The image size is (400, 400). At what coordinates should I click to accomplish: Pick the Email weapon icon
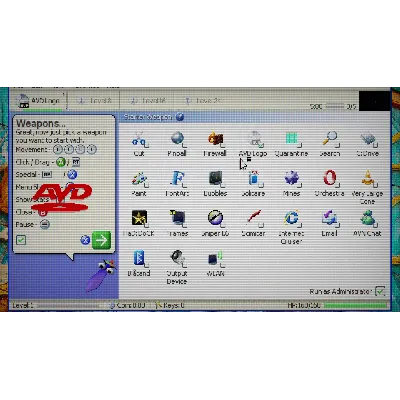pyautogui.click(x=330, y=219)
